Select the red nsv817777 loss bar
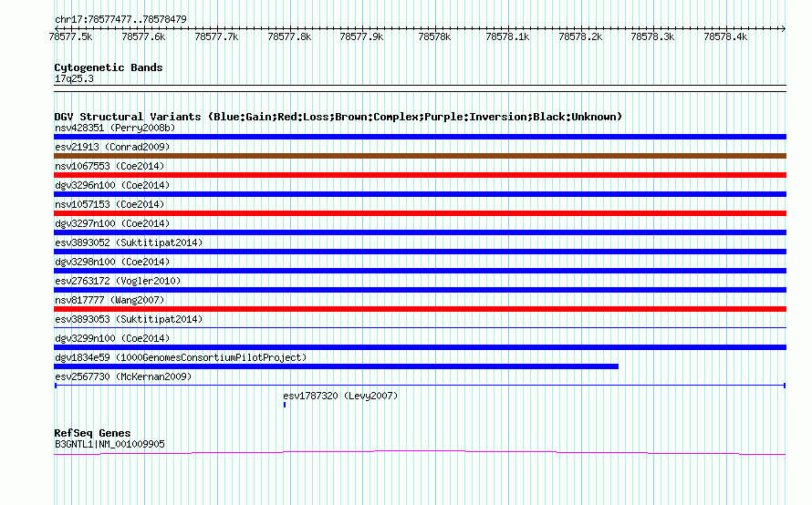 click(x=420, y=309)
